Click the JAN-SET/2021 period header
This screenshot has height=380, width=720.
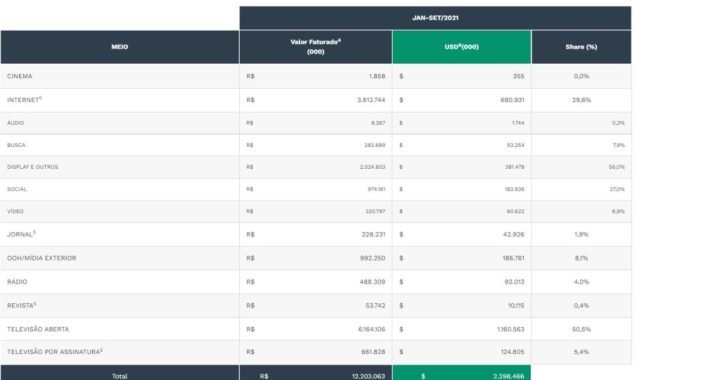point(435,18)
